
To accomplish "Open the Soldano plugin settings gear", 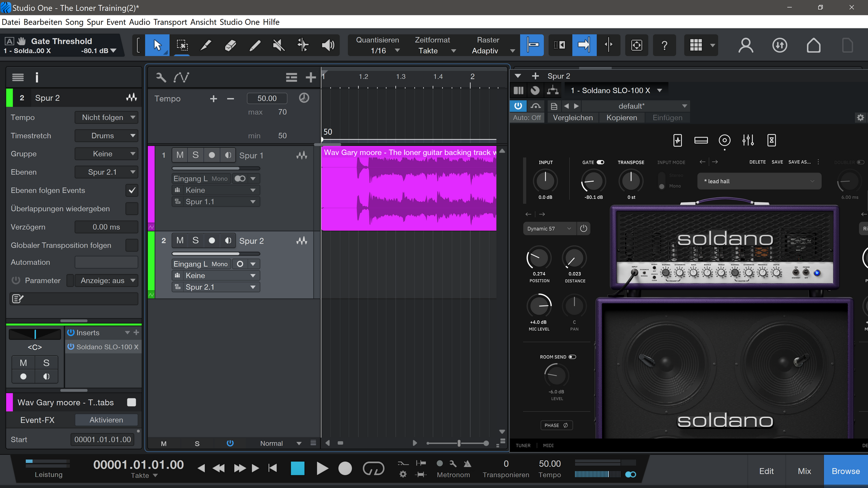I will click(860, 117).
